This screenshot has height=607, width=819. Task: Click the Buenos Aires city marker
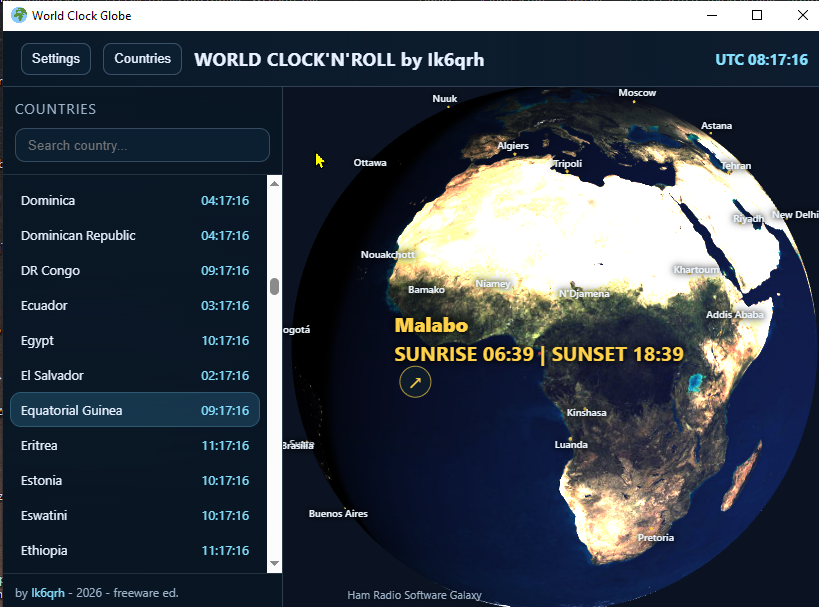coord(338,513)
